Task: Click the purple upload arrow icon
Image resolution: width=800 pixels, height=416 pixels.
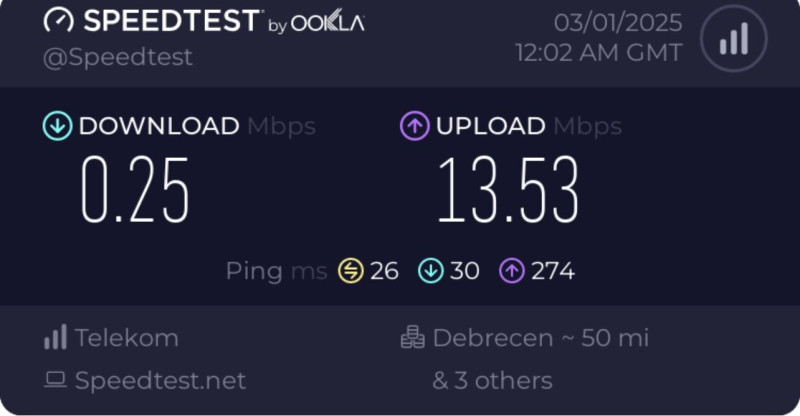Action: click(x=414, y=126)
